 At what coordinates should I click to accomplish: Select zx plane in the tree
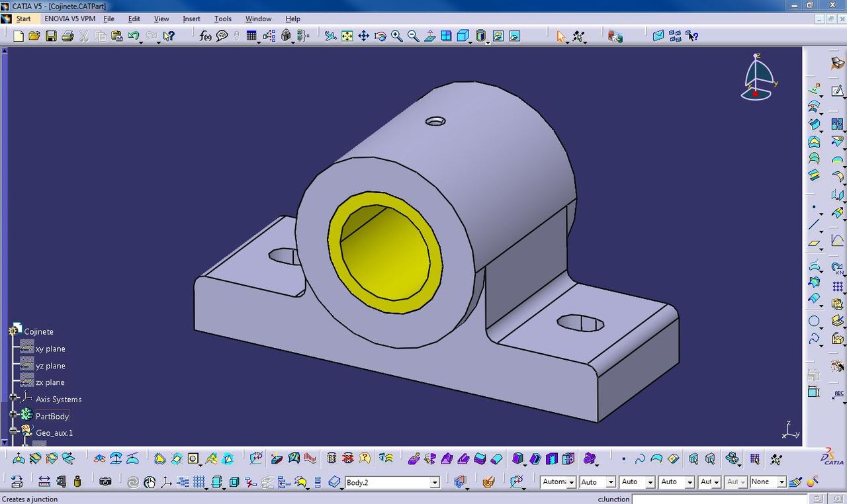click(50, 382)
